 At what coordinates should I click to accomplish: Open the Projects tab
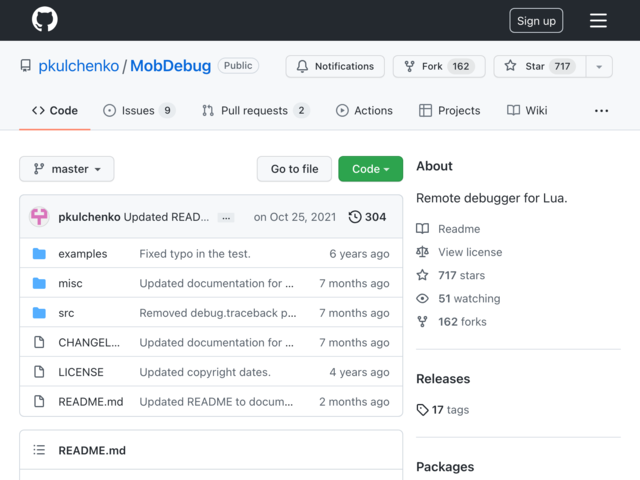click(x=449, y=111)
